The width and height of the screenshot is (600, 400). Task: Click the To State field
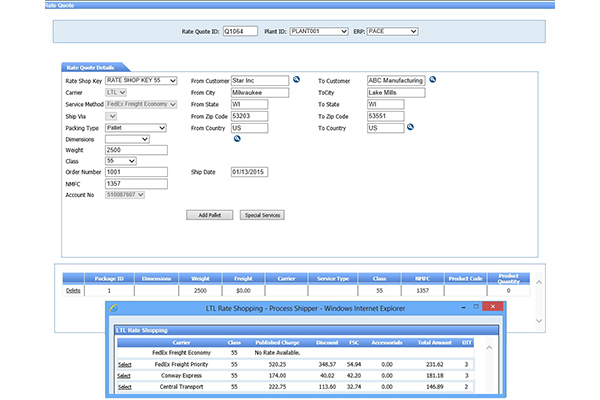coord(386,104)
